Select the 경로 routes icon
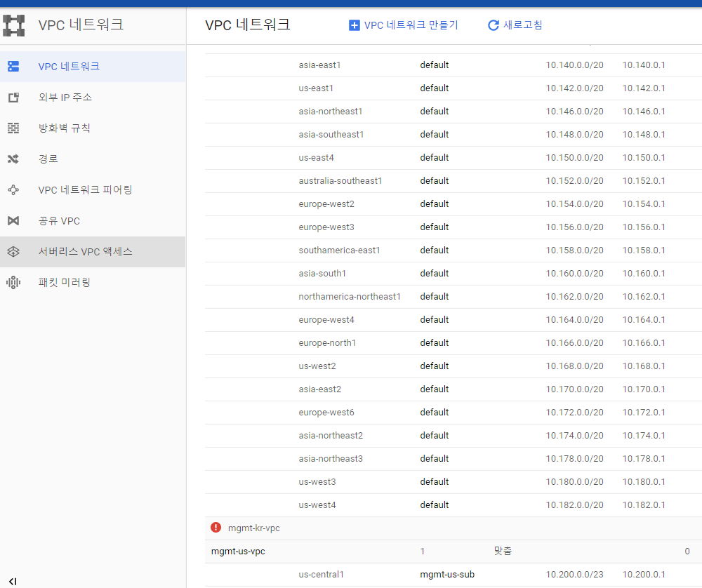 point(13,159)
